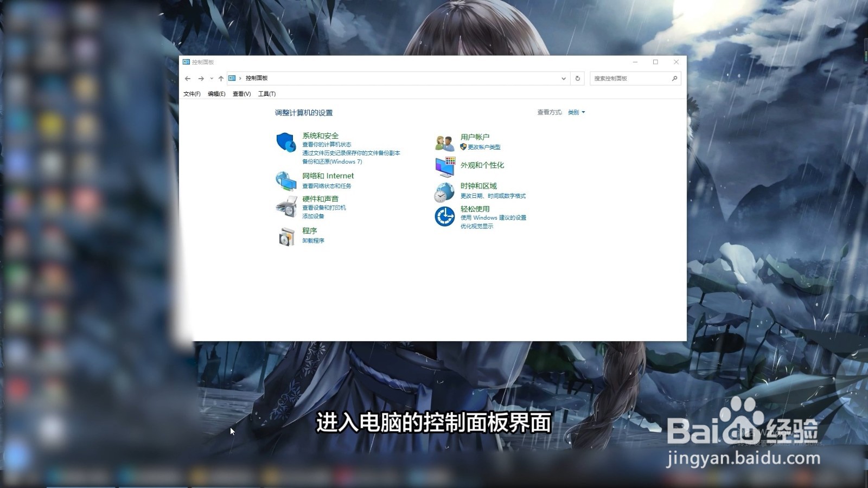
Task: Open the 工具(T) menu
Action: (x=267, y=94)
